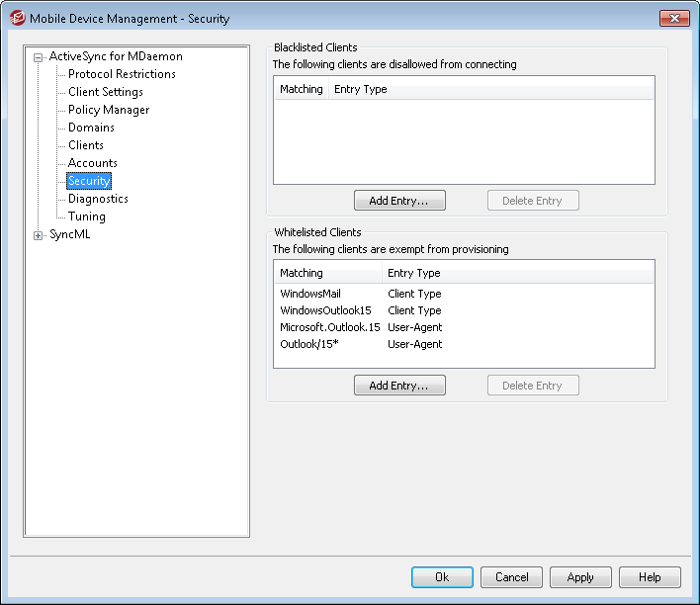Screen dimensions: 700x605
Task: Click the MDaemon app icon in title bar
Action: coord(18,19)
